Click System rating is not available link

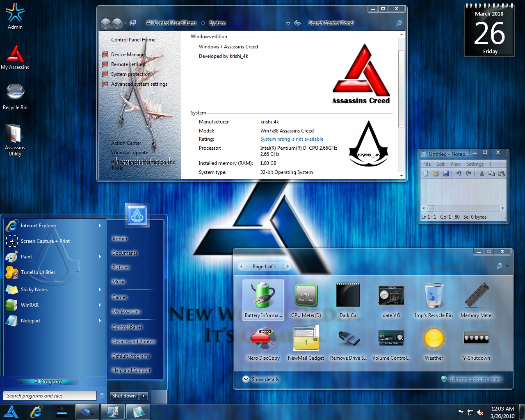[292, 139]
